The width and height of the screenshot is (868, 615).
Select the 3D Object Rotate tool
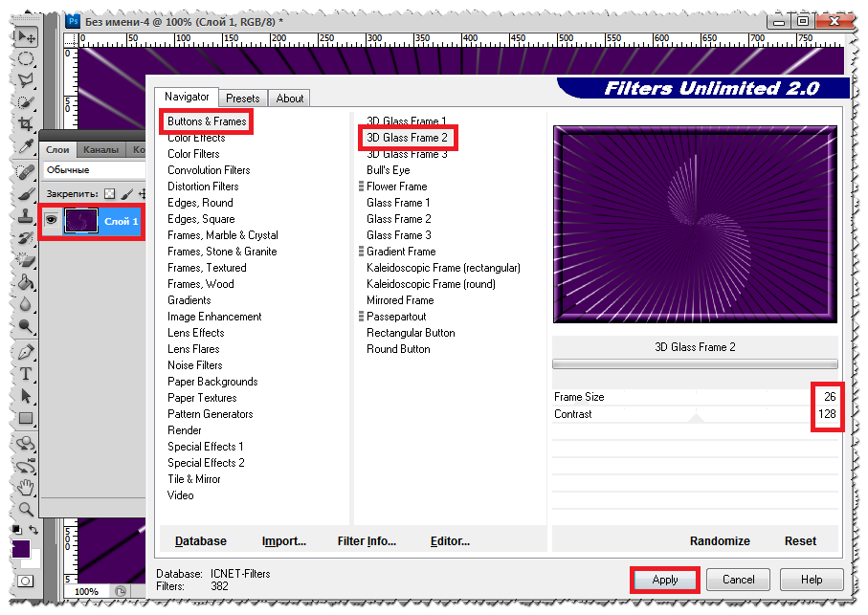point(26,443)
